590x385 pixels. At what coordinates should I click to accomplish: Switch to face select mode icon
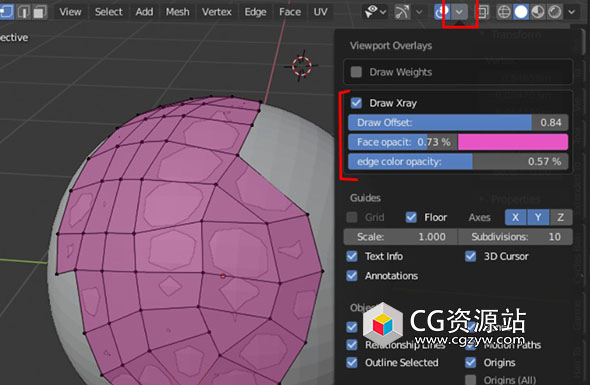click(x=39, y=12)
